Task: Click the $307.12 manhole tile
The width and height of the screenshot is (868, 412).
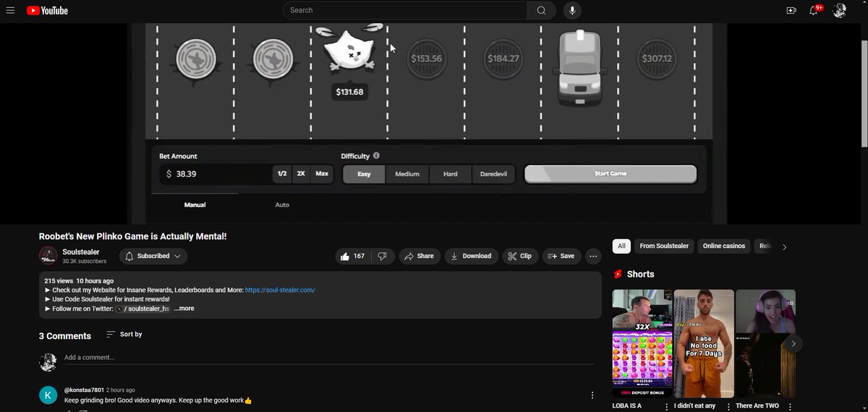Action: point(657,59)
